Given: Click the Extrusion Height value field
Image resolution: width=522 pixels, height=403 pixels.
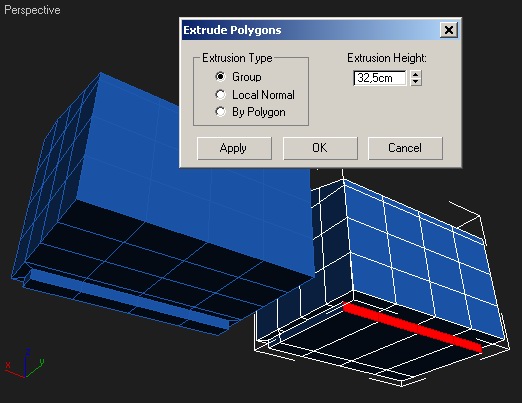Looking at the screenshot, I should coord(380,78).
